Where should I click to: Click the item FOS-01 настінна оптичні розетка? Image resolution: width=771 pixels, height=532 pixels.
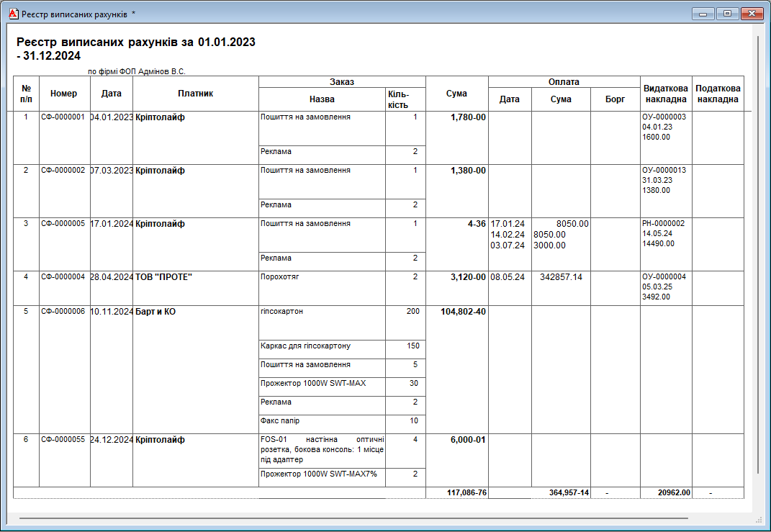pos(322,449)
